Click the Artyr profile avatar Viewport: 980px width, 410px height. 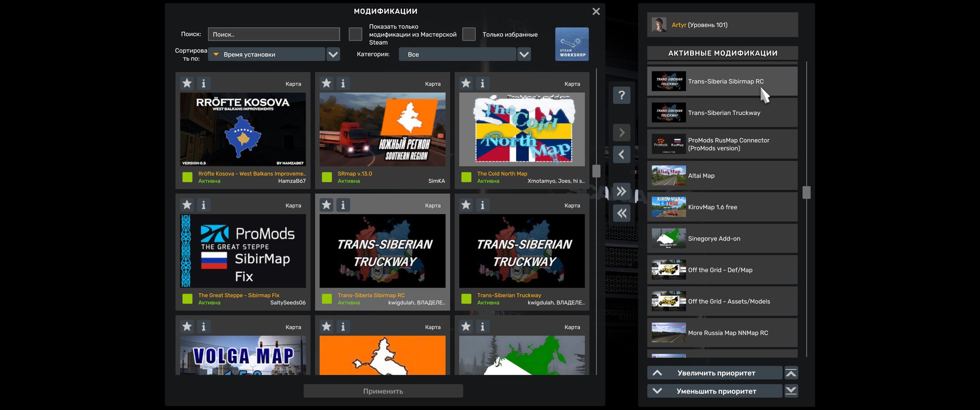point(659,24)
